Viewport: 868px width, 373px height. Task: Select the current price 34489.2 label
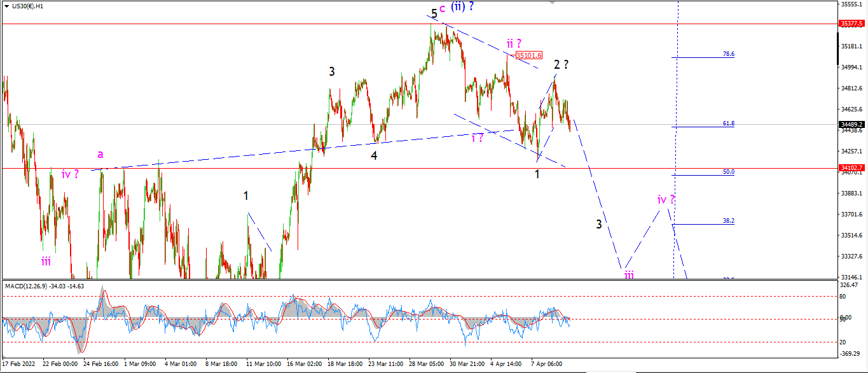[851, 125]
